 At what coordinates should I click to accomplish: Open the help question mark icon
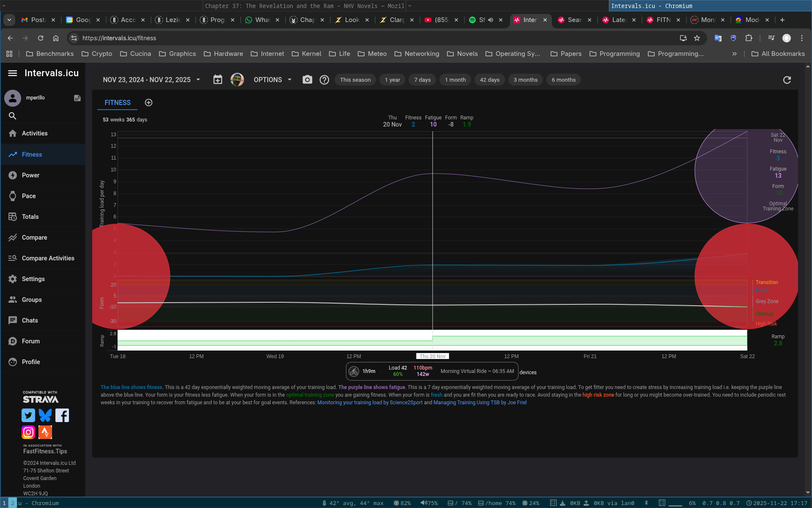click(324, 80)
